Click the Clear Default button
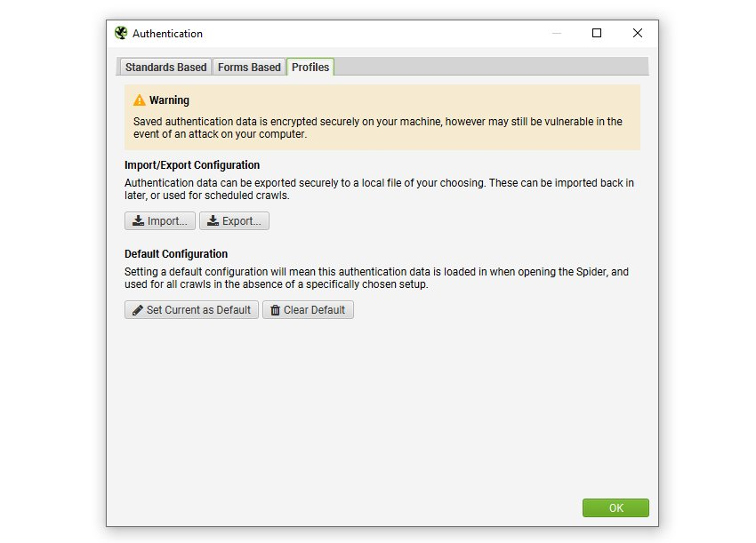The image size is (756, 543). point(308,310)
